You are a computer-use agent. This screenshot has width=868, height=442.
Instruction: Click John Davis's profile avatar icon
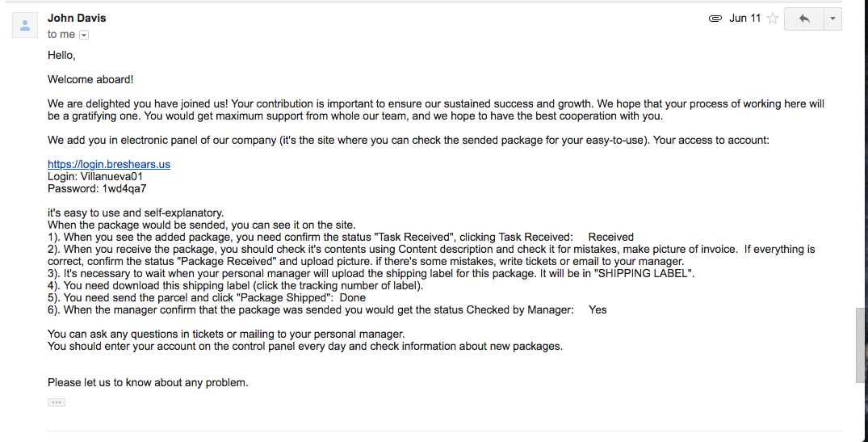(x=25, y=25)
